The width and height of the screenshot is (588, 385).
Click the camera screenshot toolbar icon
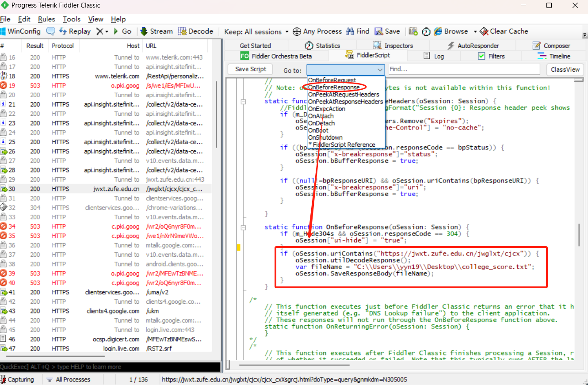(x=413, y=31)
